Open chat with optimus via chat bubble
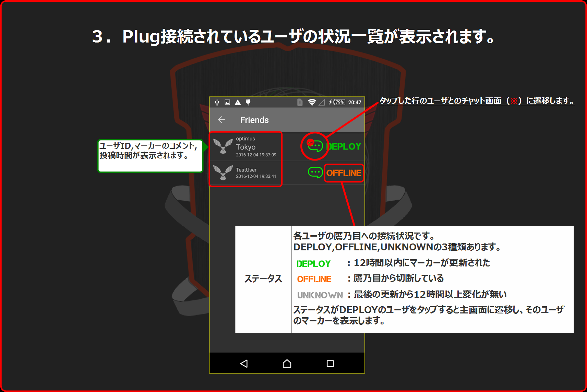The image size is (587, 392). click(x=315, y=146)
